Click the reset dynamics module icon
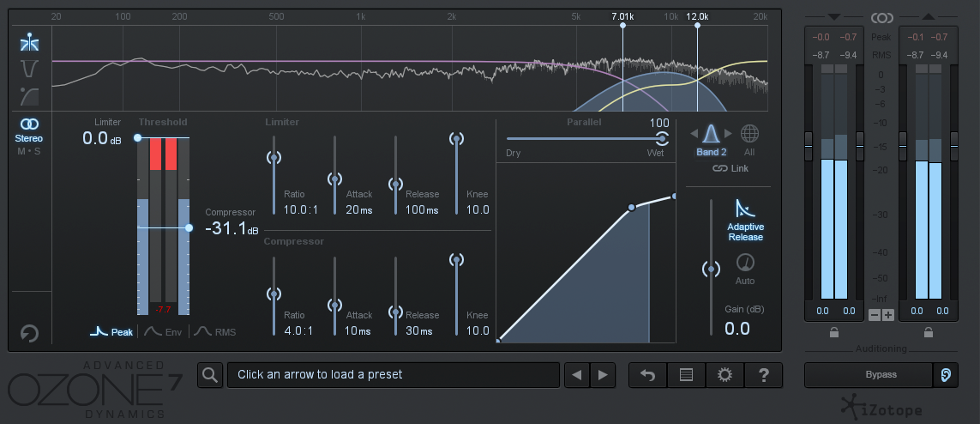This screenshot has width=980, height=424. coord(29,333)
